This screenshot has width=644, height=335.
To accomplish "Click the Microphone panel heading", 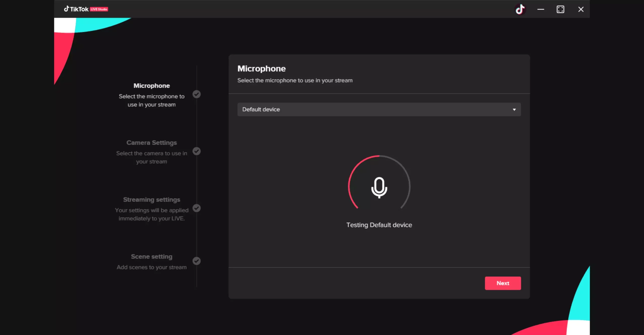I will click(261, 69).
